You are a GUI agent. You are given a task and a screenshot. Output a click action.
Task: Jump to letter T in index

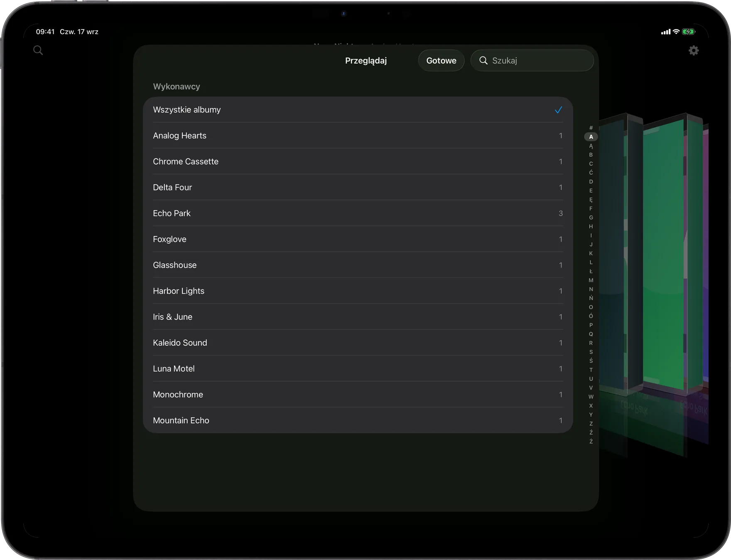point(591,370)
